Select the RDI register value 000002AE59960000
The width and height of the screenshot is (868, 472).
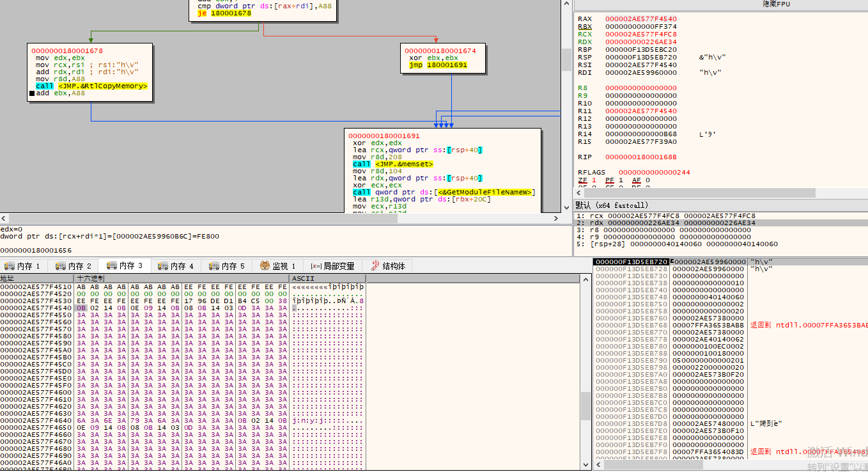(x=641, y=73)
